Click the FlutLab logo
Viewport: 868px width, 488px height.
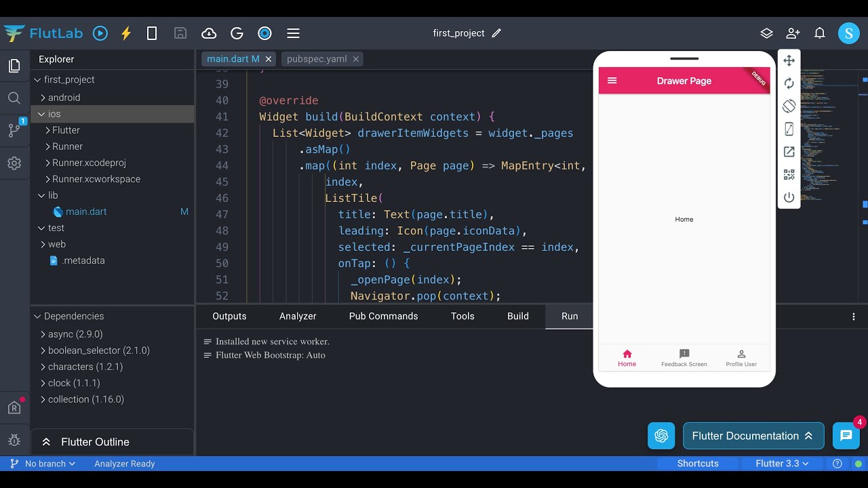(44, 33)
